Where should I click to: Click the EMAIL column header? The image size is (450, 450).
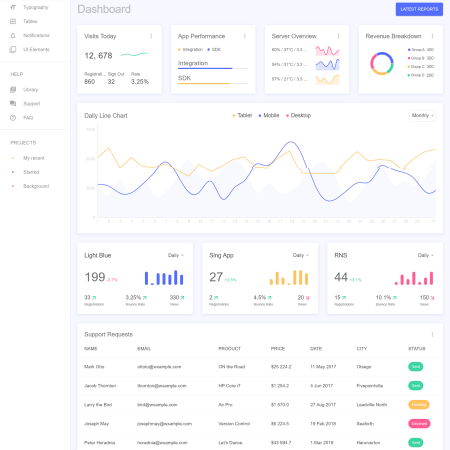pyautogui.click(x=144, y=349)
